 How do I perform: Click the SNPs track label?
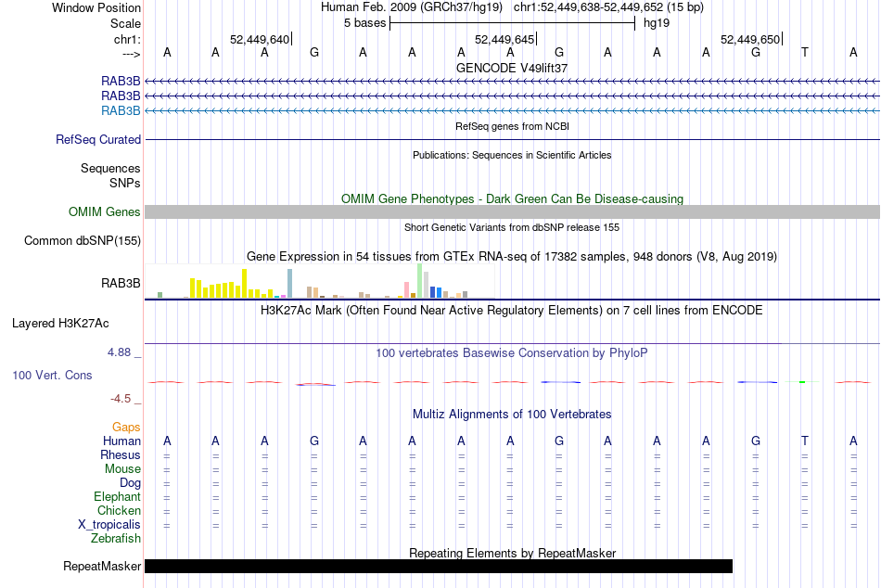[125, 184]
